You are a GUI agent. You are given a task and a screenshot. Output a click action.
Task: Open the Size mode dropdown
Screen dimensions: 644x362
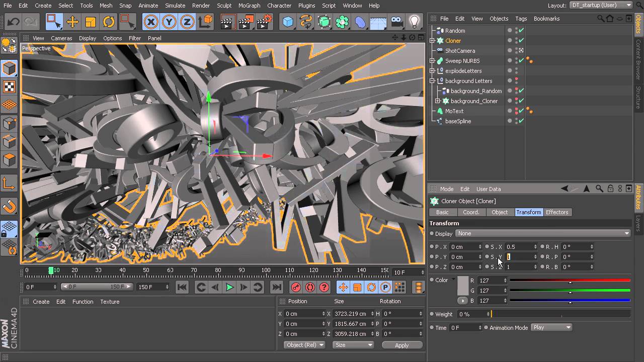354,345
